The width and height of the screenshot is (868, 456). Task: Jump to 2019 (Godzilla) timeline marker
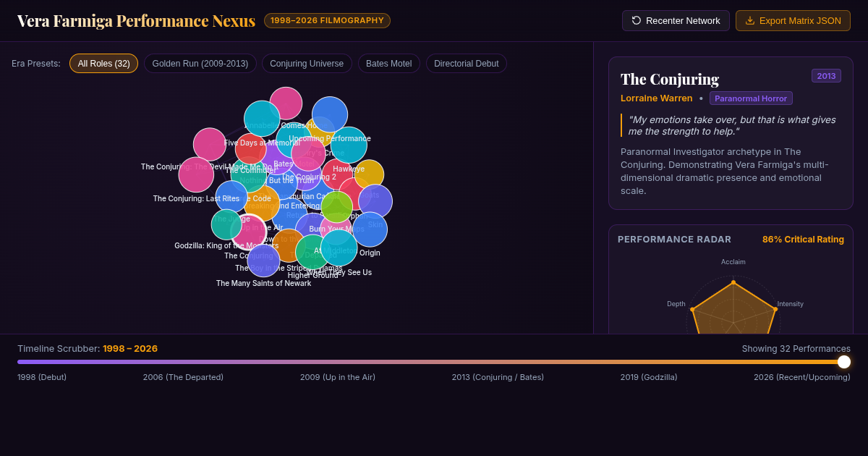coord(649,377)
